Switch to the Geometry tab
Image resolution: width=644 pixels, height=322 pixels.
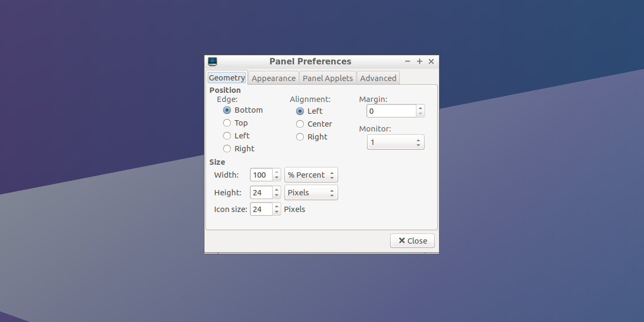[227, 78]
